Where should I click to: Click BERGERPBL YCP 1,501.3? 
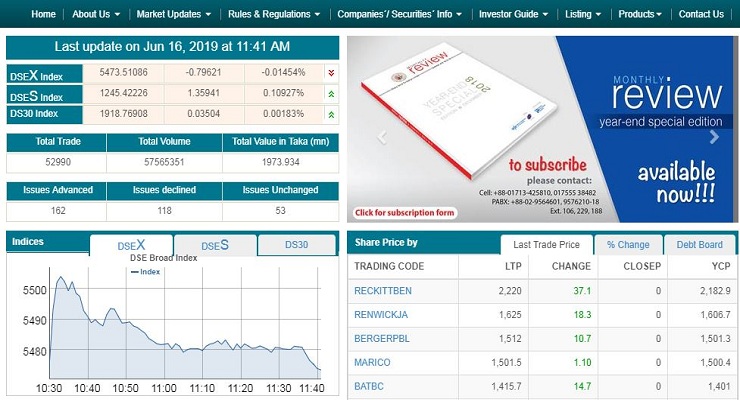click(x=715, y=339)
